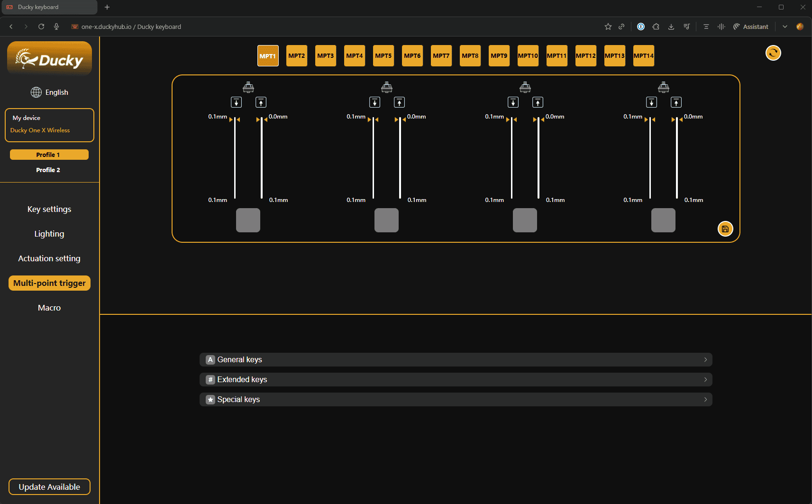Image resolution: width=812 pixels, height=504 pixels.
Task: Bookmark page with the star icon
Action: pyautogui.click(x=608, y=27)
